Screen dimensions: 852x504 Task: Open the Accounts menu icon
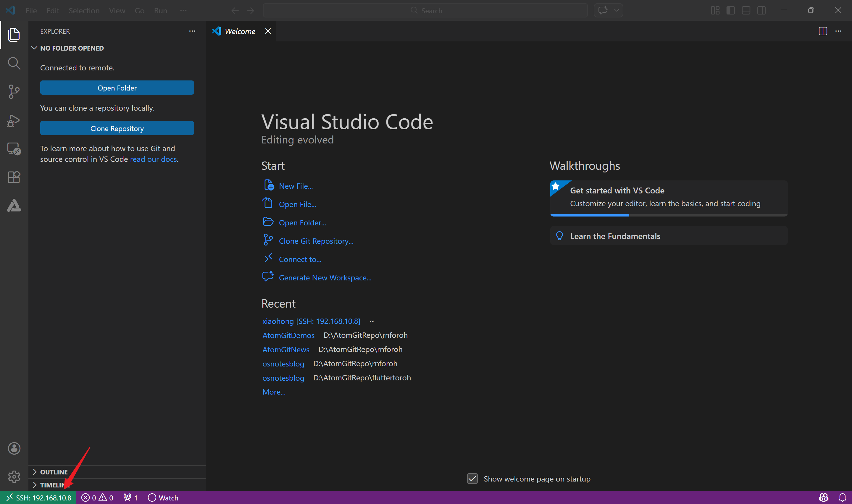tap(14, 448)
